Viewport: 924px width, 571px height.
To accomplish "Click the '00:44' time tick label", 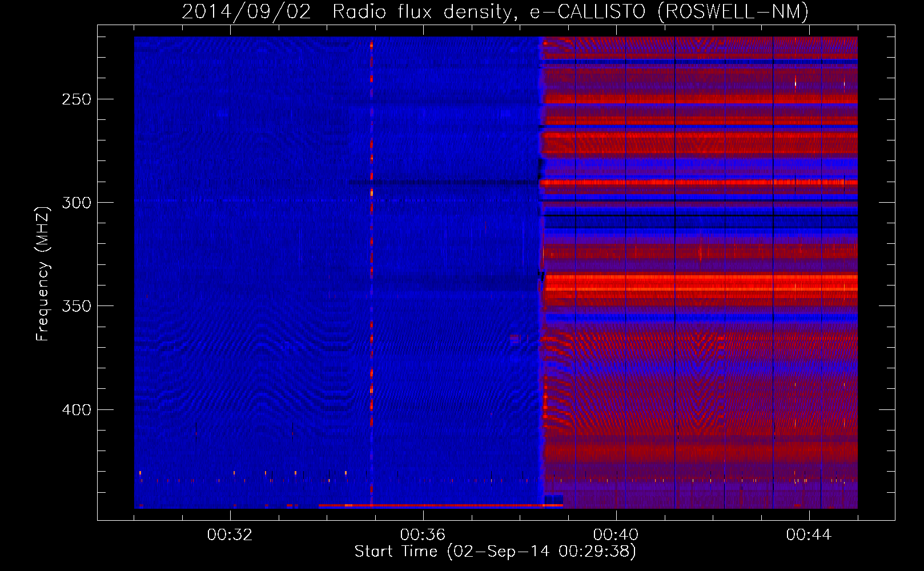I will 809,534.
